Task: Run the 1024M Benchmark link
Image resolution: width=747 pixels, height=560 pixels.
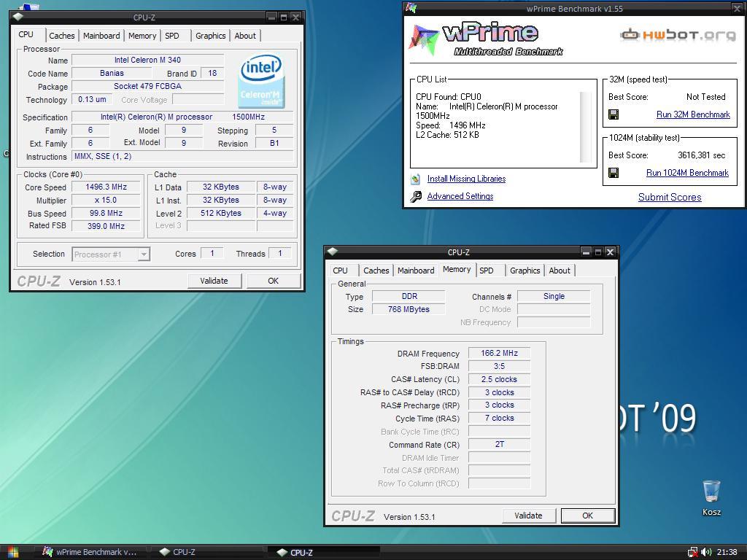Action: [687, 173]
